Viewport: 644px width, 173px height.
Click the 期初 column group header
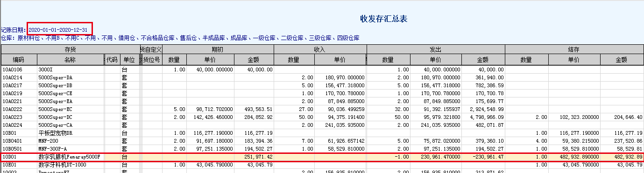pyautogui.click(x=218, y=49)
